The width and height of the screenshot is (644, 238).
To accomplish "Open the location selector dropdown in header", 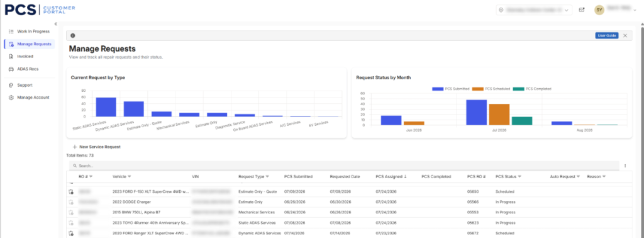I will [x=534, y=10].
